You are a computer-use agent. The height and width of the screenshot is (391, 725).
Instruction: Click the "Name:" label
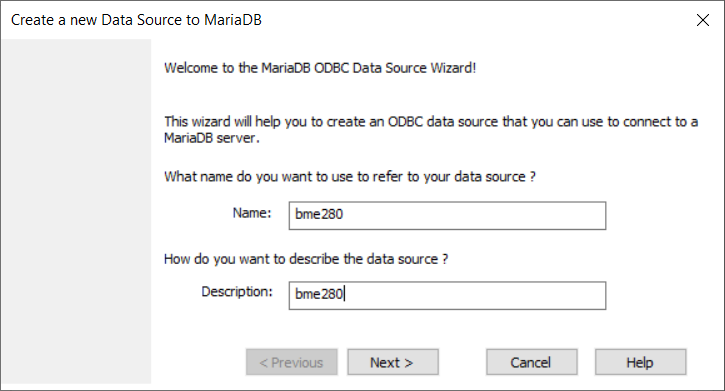(252, 213)
